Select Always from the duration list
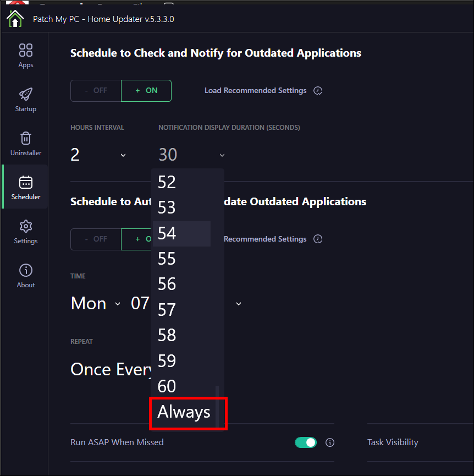The width and height of the screenshot is (474, 476). (x=184, y=412)
